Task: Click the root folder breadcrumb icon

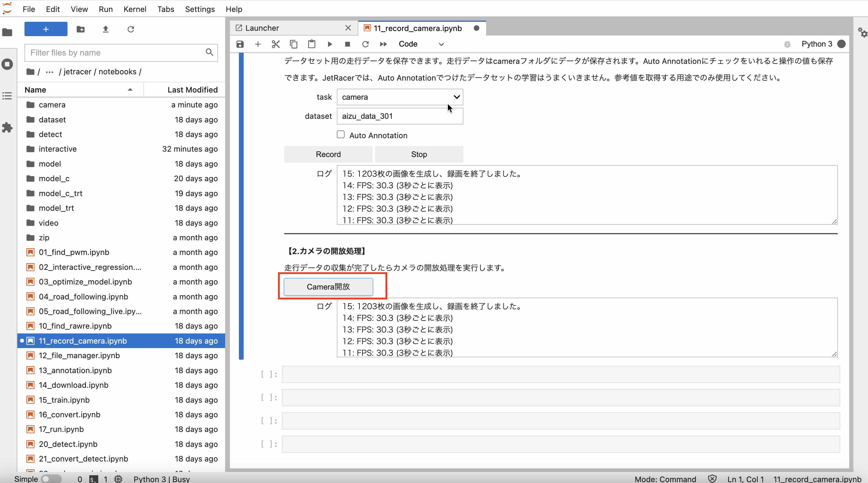Action: (30, 72)
